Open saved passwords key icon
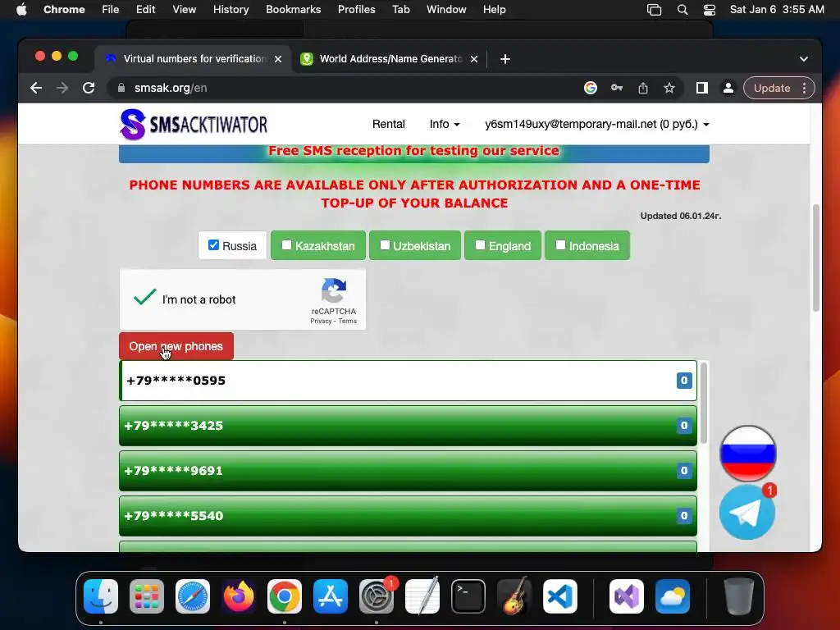840x630 pixels. point(617,88)
